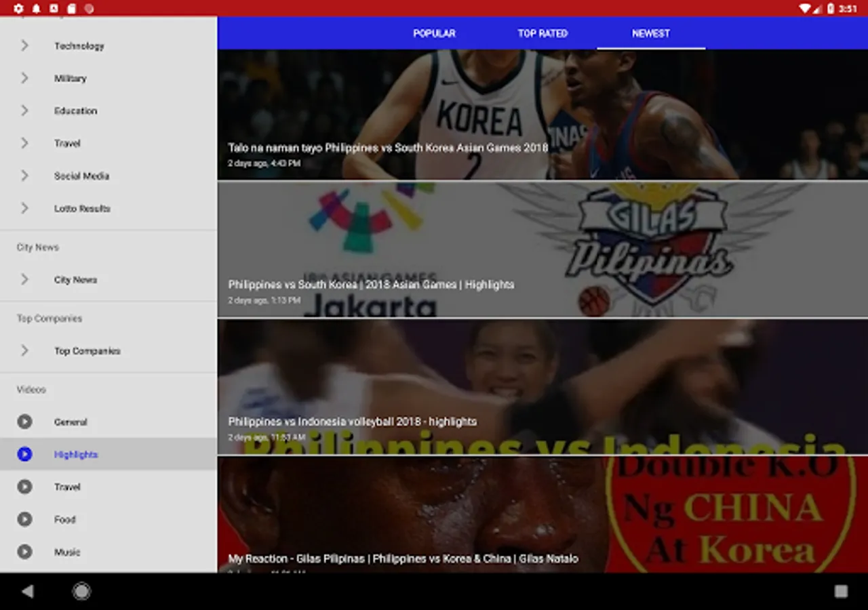
Task: Tap the Android back button
Action: pyautogui.click(x=27, y=591)
